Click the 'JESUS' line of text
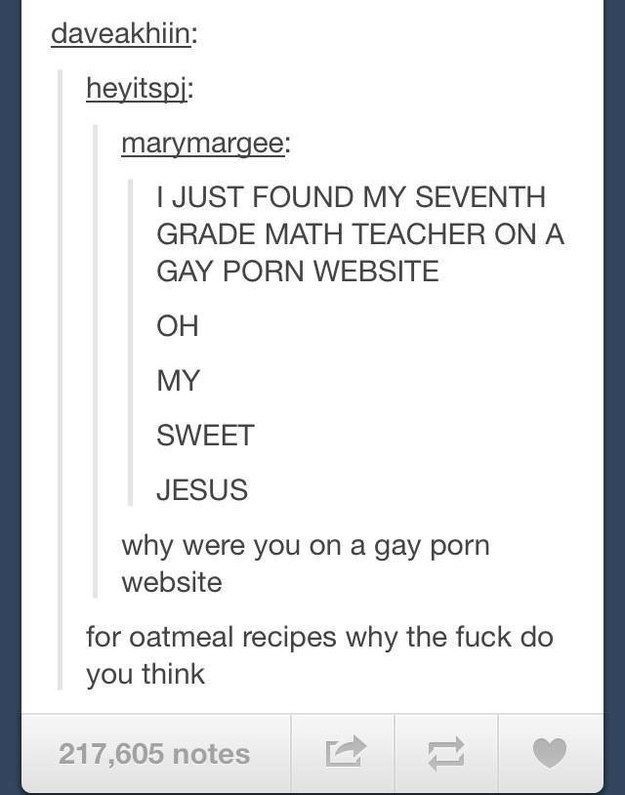The image size is (625, 795). click(x=202, y=490)
